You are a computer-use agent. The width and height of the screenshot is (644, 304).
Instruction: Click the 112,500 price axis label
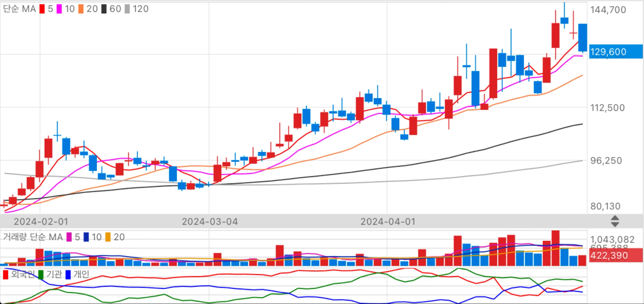pyautogui.click(x=607, y=108)
